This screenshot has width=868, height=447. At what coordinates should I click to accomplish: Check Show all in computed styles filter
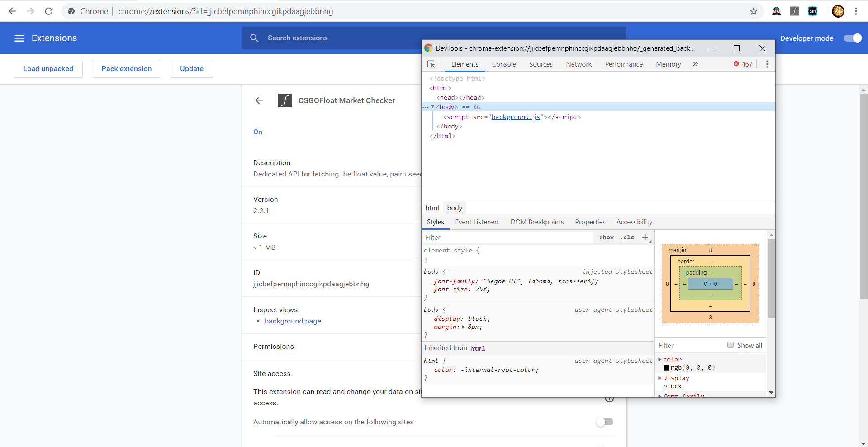730,345
